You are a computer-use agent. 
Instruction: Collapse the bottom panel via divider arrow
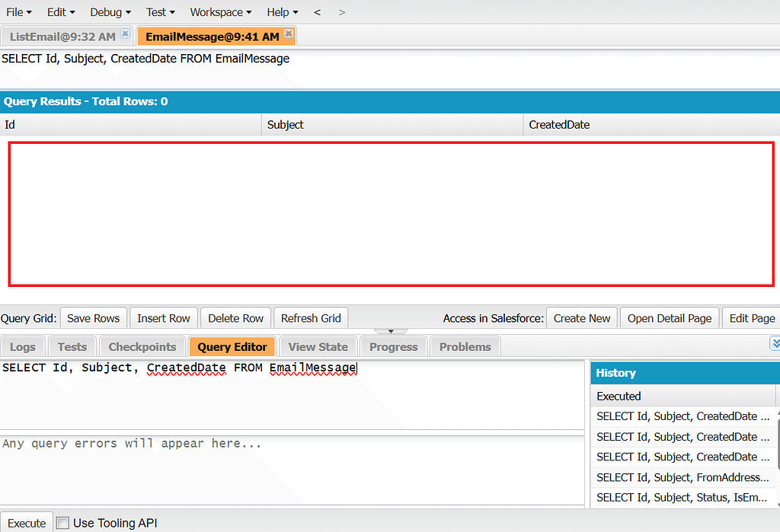(391, 331)
